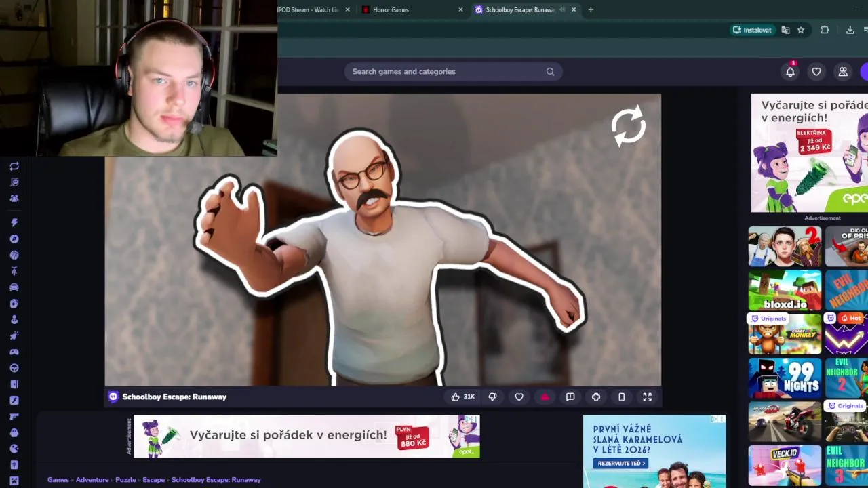Close the Schoolboy Escape browser tab

pos(574,9)
